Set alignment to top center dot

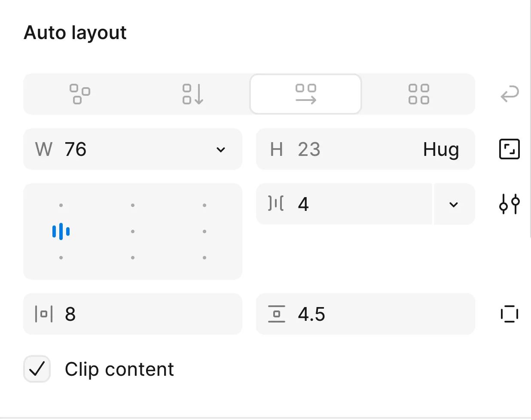(x=133, y=205)
